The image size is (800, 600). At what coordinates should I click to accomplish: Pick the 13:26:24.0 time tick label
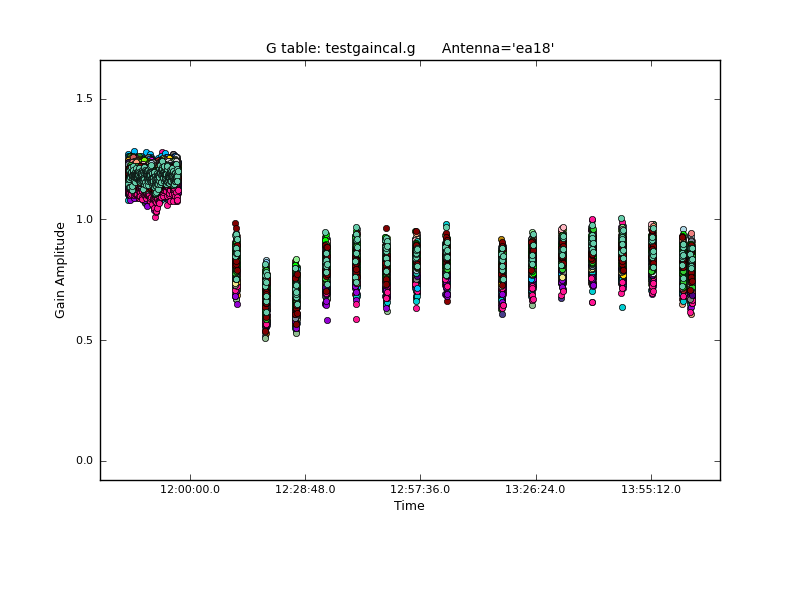click(536, 489)
